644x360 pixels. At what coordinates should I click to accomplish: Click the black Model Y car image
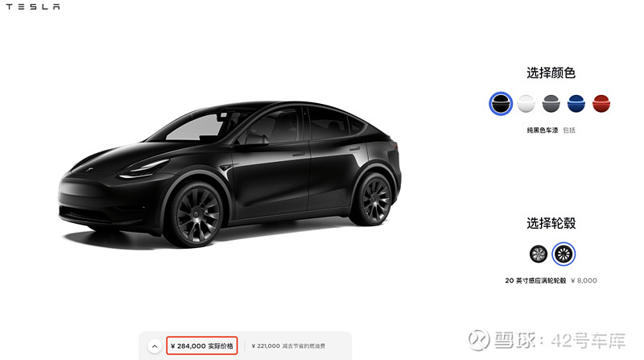230,174
